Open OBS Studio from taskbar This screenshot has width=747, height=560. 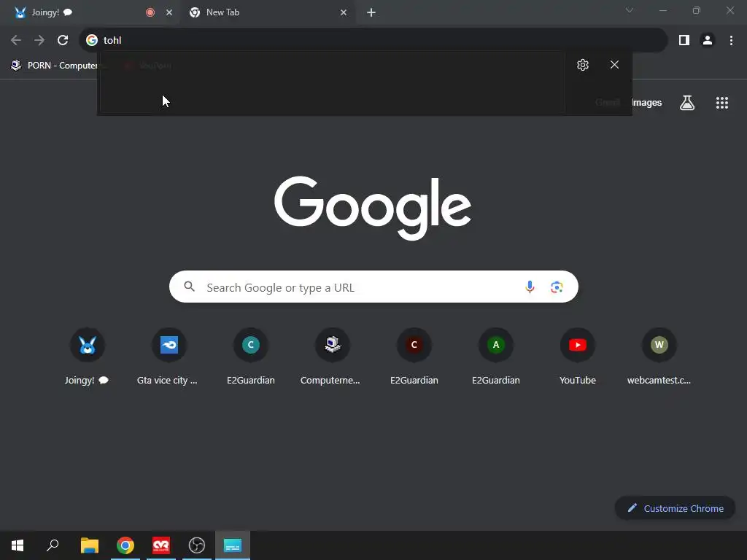tap(197, 545)
